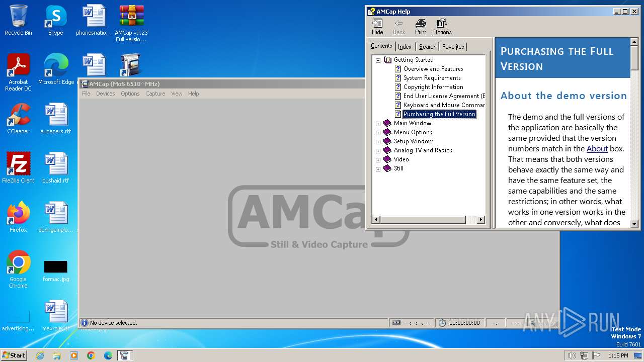644x362 pixels.
Task: Click the Still book icon
Action: 387,168
